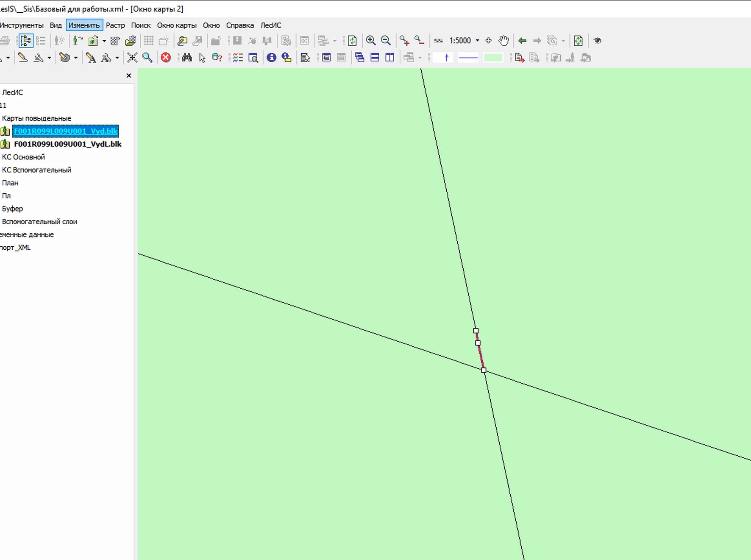Open the Растр menu
751x560 pixels.
pos(115,25)
